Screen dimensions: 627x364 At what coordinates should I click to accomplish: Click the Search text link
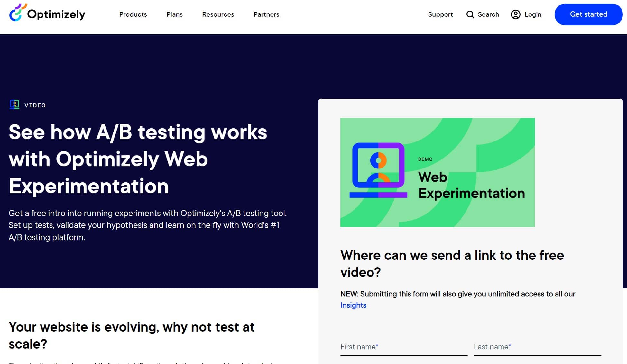coord(488,14)
